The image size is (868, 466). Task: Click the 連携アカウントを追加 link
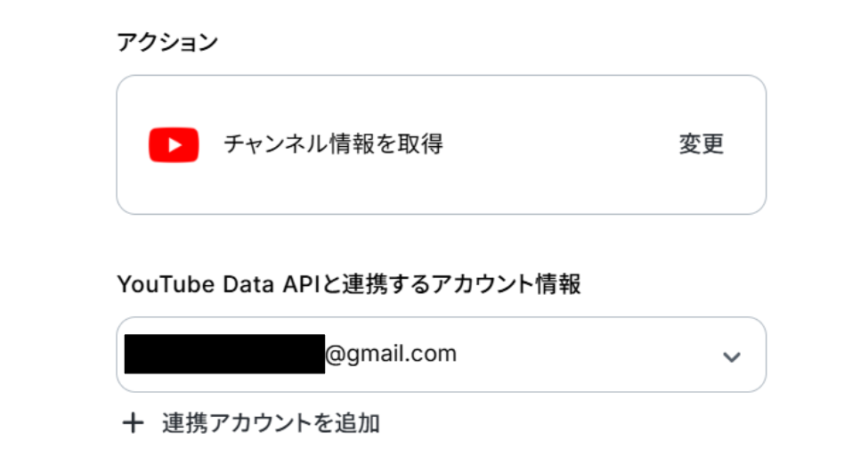click(x=271, y=422)
